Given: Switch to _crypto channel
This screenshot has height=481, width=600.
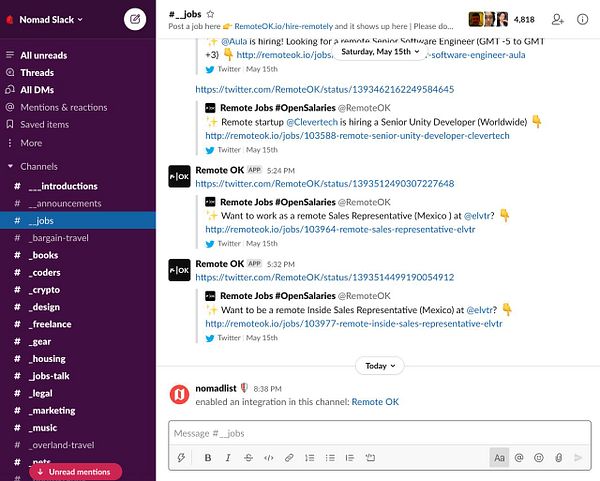Looking at the screenshot, I should (78, 290).
